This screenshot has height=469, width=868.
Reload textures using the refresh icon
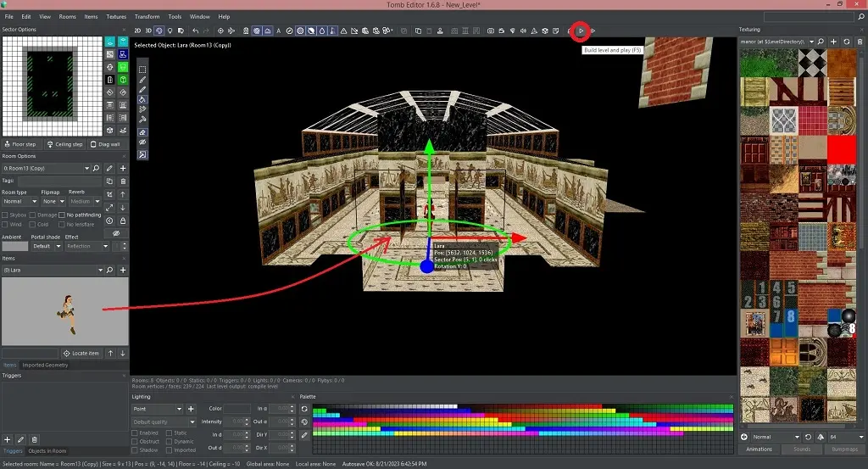coord(847,42)
